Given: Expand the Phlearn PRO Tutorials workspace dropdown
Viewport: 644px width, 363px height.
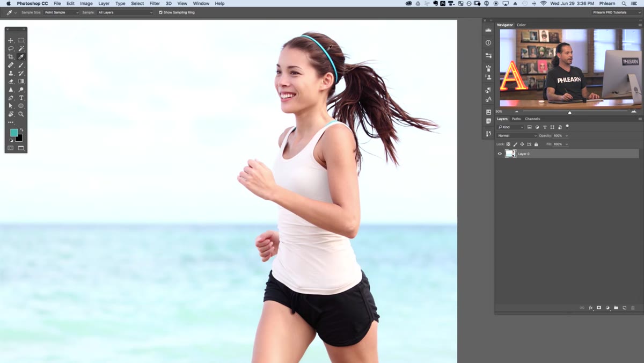Looking at the screenshot, I should [617, 12].
